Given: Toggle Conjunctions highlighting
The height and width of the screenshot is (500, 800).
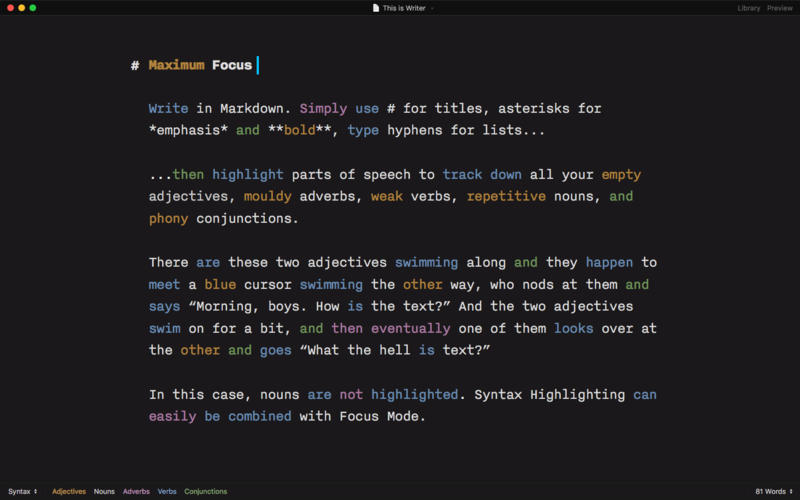Looking at the screenshot, I should tap(206, 491).
